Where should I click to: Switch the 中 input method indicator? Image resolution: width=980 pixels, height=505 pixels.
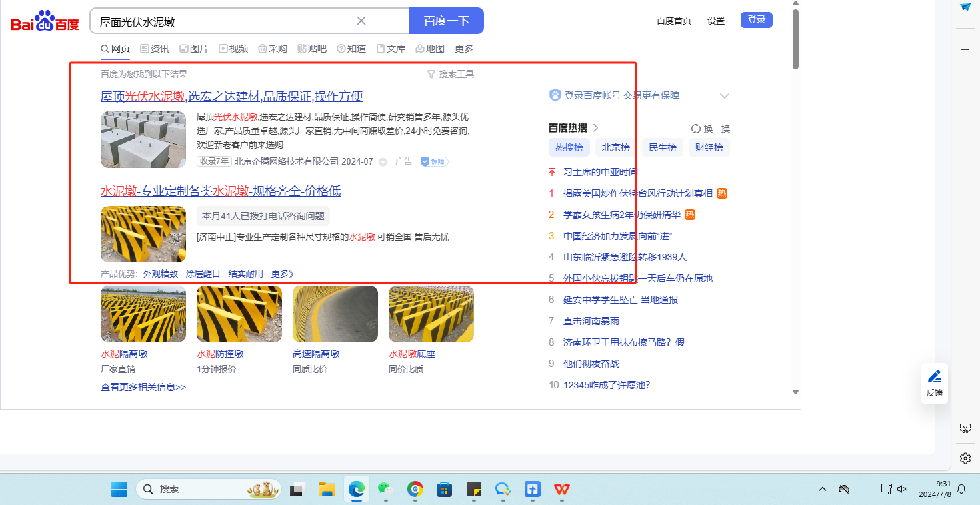[x=865, y=489]
